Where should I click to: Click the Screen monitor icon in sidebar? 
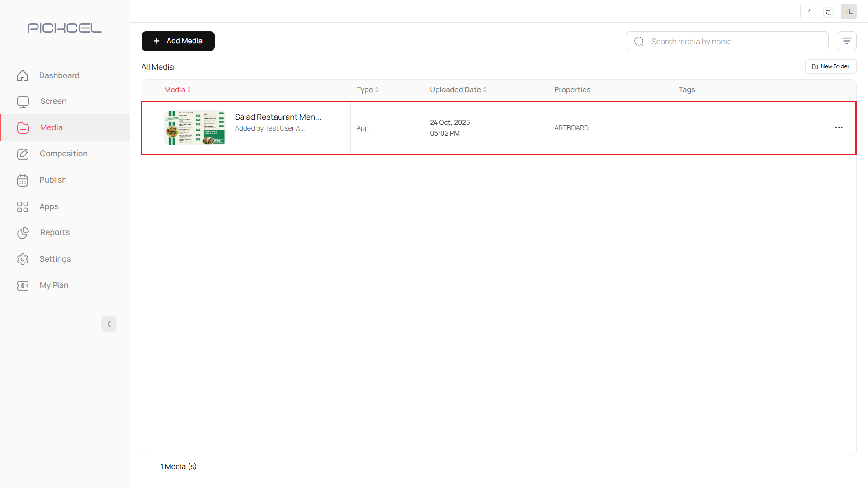coord(23,102)
